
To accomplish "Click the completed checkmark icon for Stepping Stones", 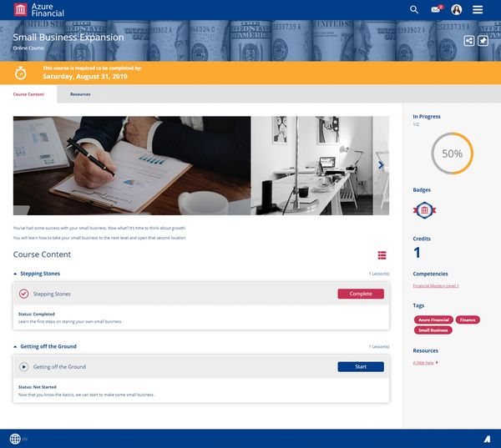I will (x=23, y=294).
